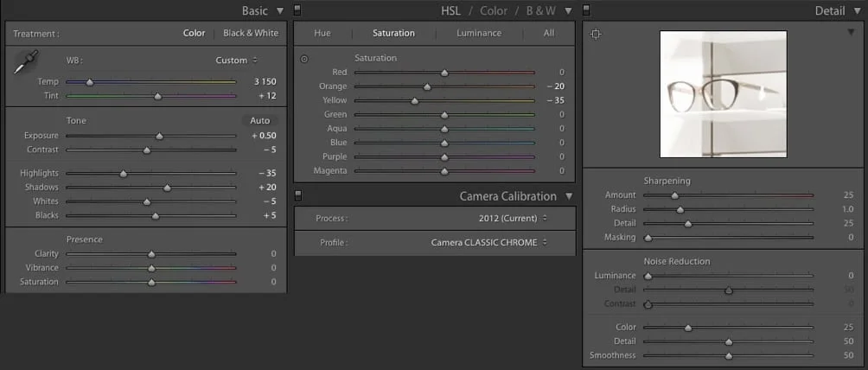Click the Yellow saturation slider handle
Screen dimensions: 868x370
[415, 101]
